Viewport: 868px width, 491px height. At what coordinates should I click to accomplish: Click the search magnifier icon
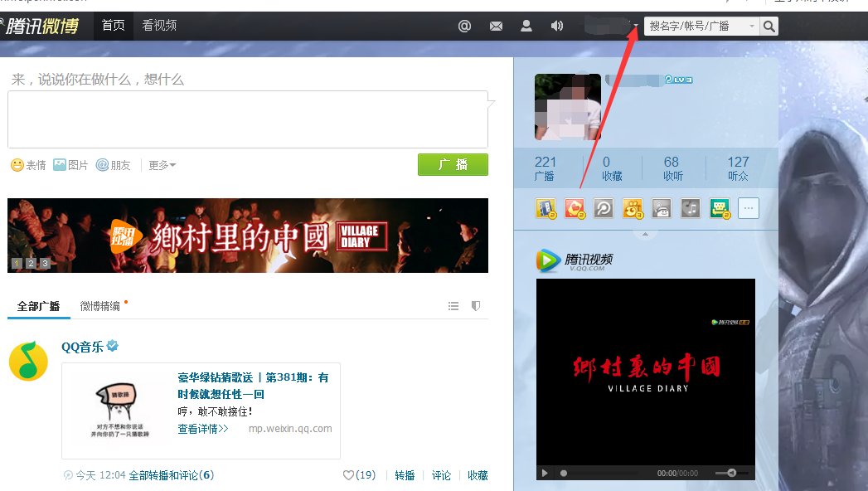(x=768, y=26)
